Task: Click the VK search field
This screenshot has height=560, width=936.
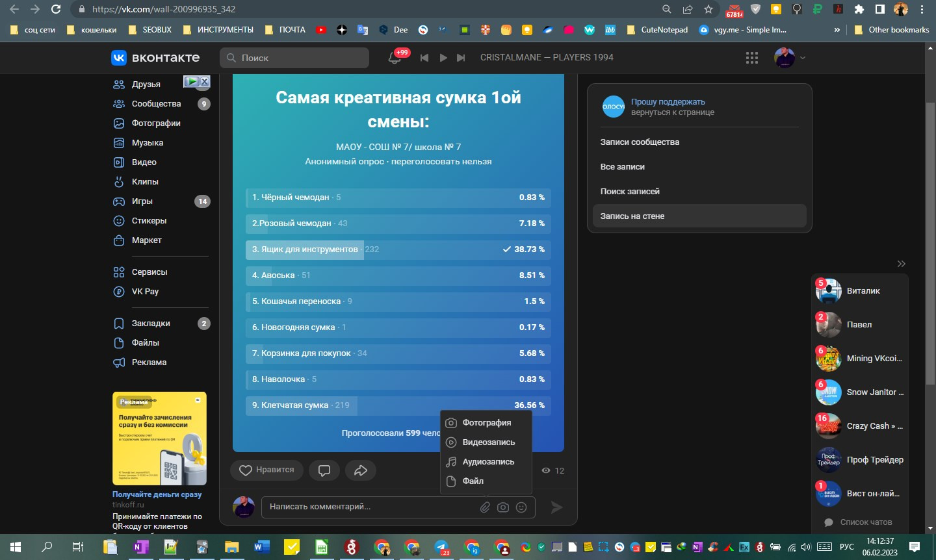Action: pos(294,58)
